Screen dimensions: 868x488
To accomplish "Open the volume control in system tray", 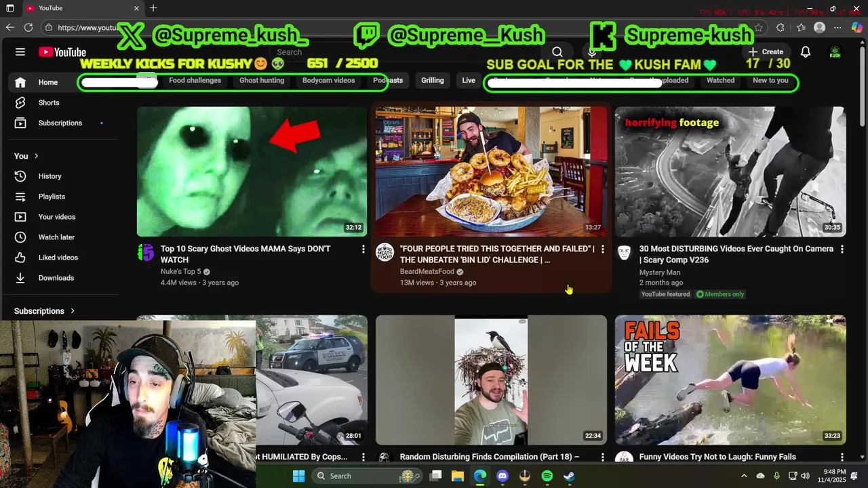I will pos(805,476).
